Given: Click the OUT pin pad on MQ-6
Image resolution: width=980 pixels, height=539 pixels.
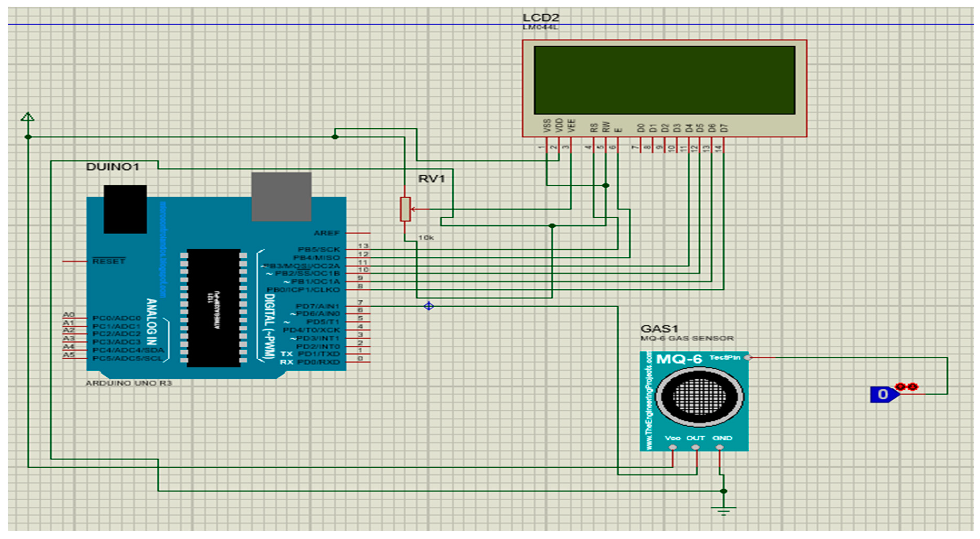Looking at the screenshot, I should pyautogui.click(x=696, y=447).
